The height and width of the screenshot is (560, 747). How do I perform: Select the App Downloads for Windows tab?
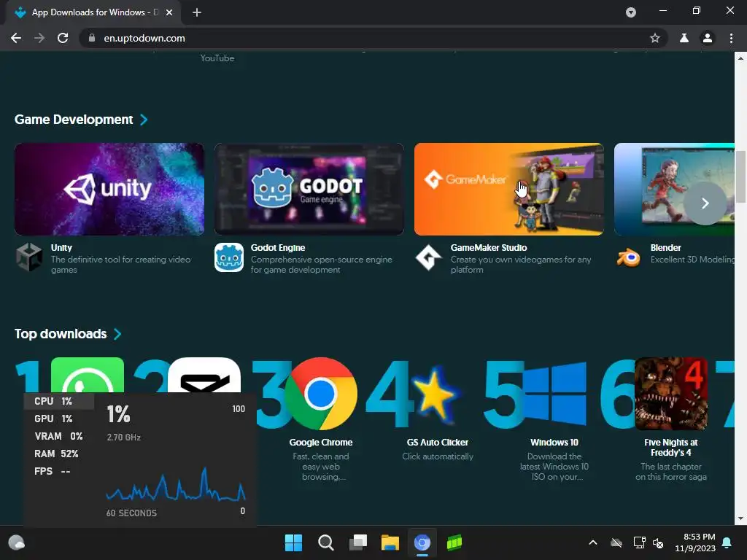(x=93, y=12)
